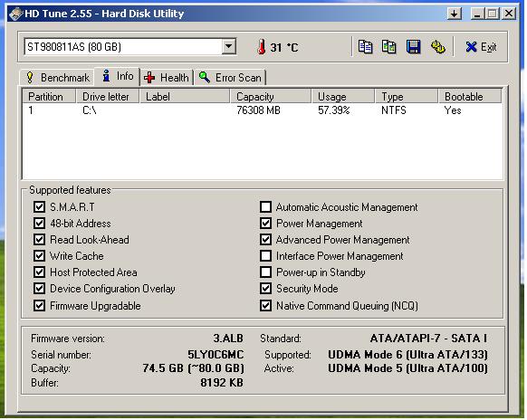Click the copy text to clipboard icon
527x420 pixels.
point(365,47)
